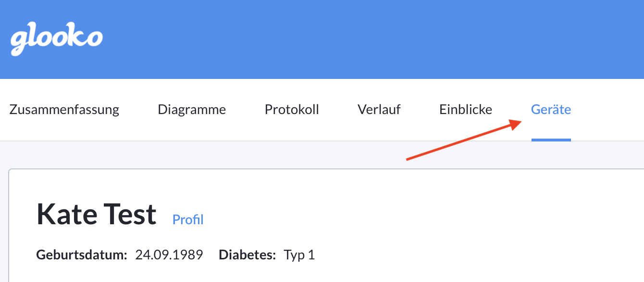Review history under Verlauf
The height and width of the screenshot is (282, 644).
[379, 109]
